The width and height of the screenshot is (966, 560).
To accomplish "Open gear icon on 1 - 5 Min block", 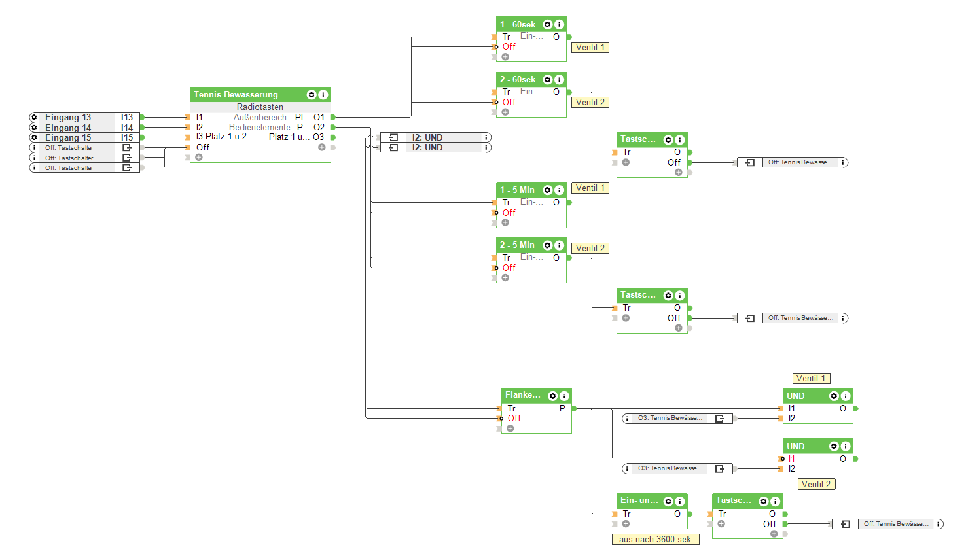I will tap(548, 190).
